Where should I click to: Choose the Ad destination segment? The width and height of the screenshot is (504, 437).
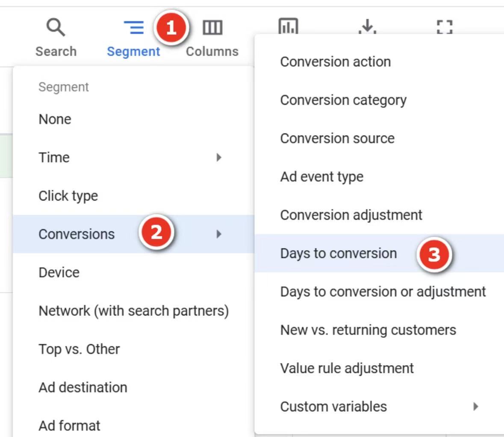(133, 387)
